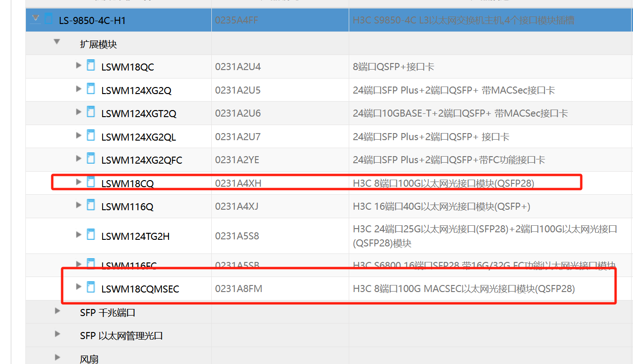Click the module icon for LSWM124XG2QFC
The width and height of the screenshot is (633, 364).
(x=91, y=159)
